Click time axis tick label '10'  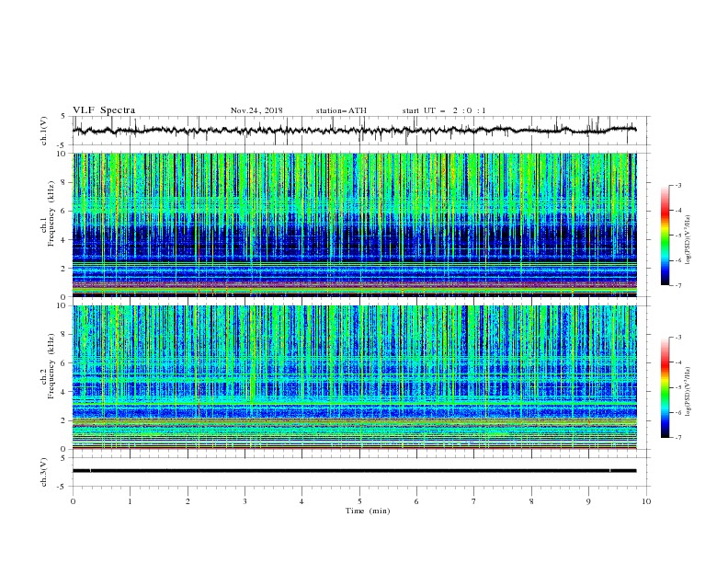(646, 501)
